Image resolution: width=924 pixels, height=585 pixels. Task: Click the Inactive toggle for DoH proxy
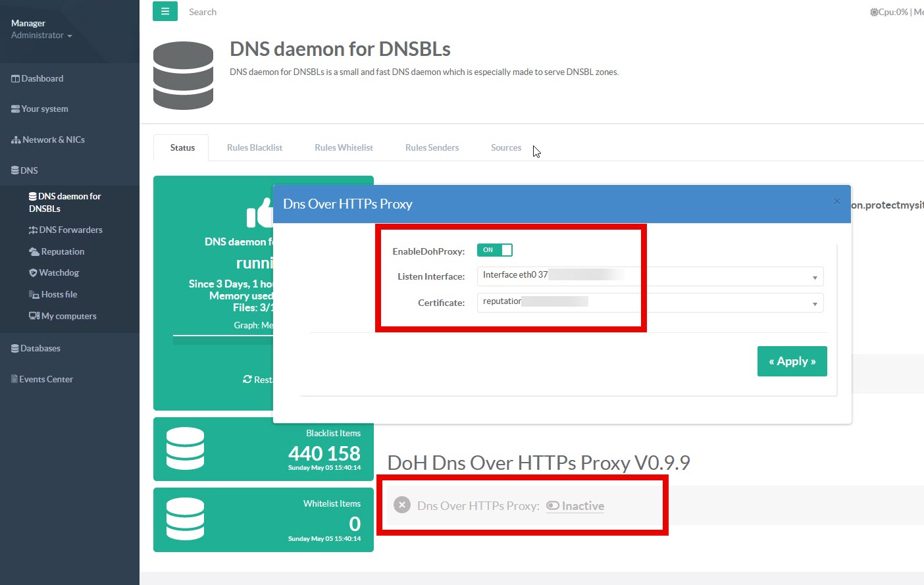[x=575, y=505]
